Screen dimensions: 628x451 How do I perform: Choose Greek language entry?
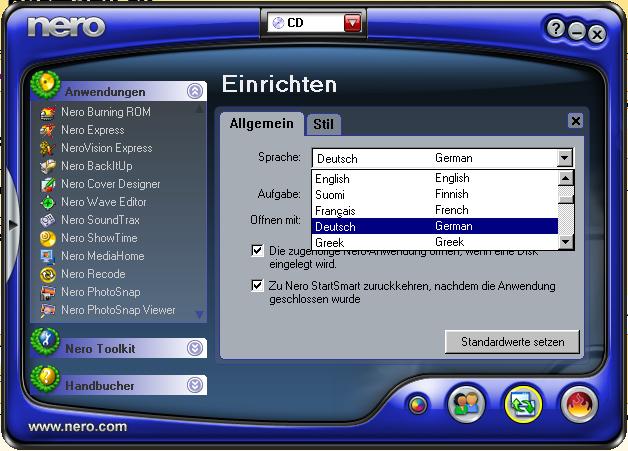[435, 242]
